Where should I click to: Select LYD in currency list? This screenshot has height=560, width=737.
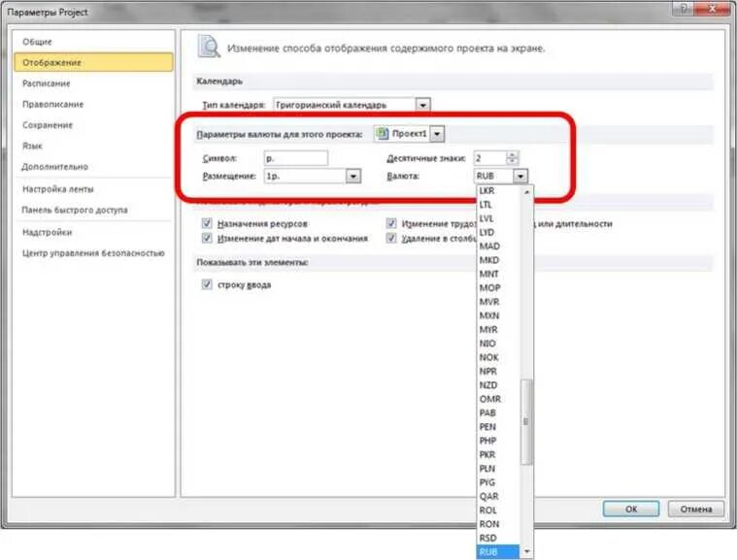pos(498,233)
